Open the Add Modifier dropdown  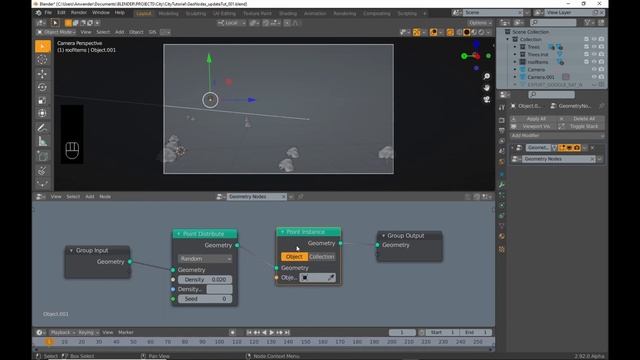(557, 136)
